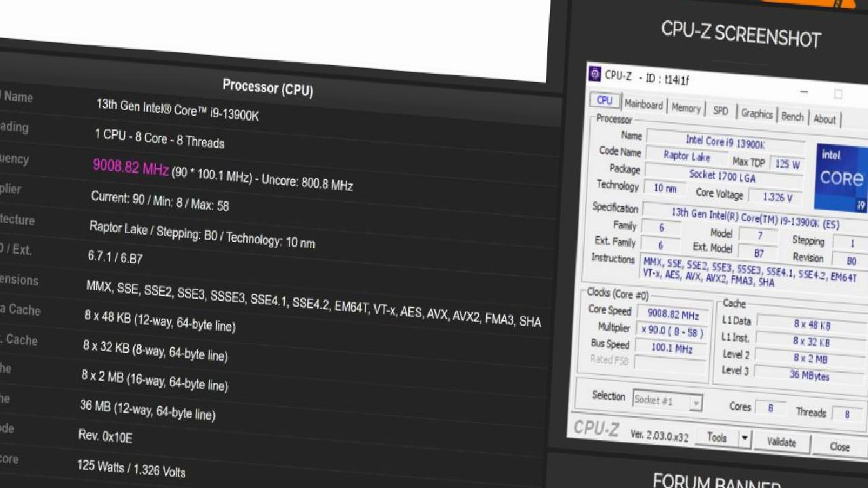Switch to the Graphics tab
The width and height of the screenshot is (868, 488).
757,113
